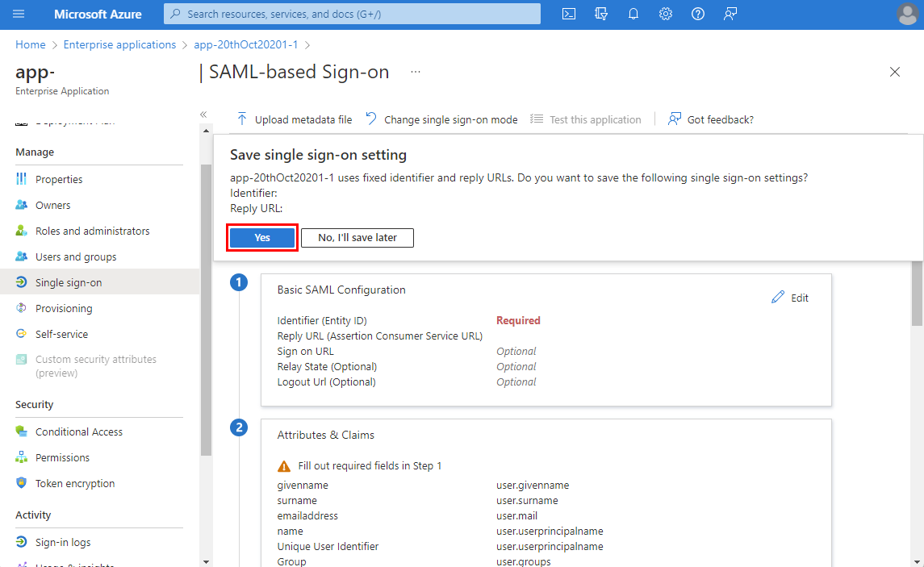Click the Permissions hierarchy icon
The image size is (924, 567).
coord(21,457)
